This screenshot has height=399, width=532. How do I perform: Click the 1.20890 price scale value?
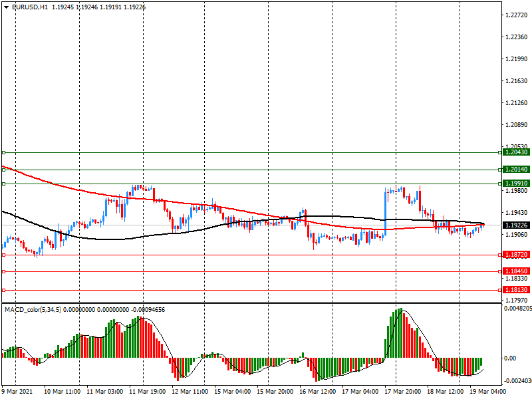pyautogui.click(x=517, y=125)
